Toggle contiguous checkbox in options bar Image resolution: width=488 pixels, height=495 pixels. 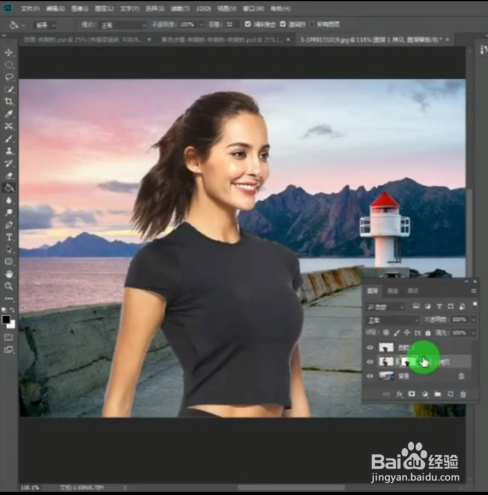pyautogui.click(x=283, y=24)
